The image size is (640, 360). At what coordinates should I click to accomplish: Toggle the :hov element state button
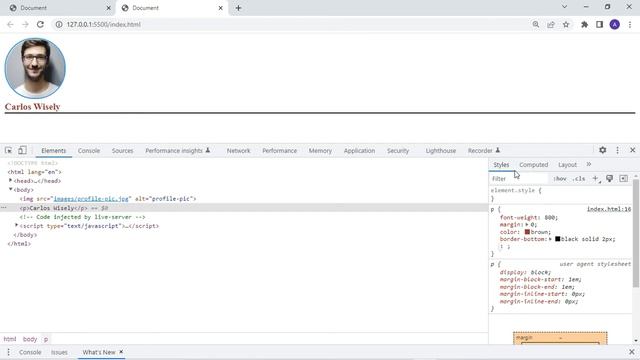[x=560, y=179]
